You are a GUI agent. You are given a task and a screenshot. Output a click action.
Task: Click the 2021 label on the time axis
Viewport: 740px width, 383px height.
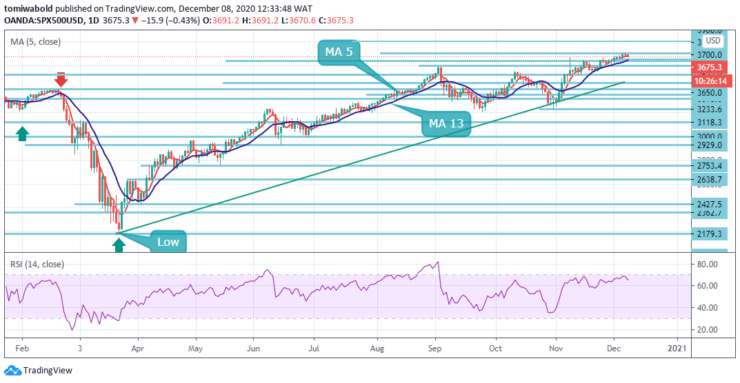tap(678, 350)
